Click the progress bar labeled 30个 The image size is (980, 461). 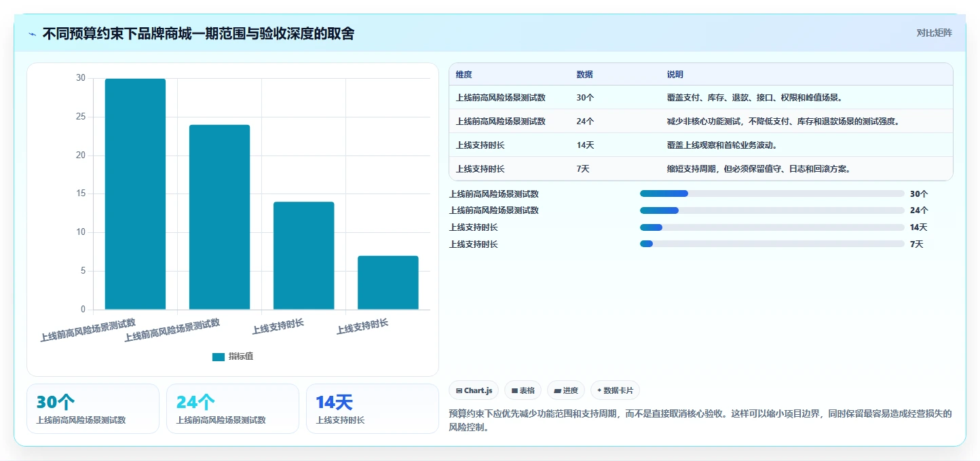[x=772, y=193]
